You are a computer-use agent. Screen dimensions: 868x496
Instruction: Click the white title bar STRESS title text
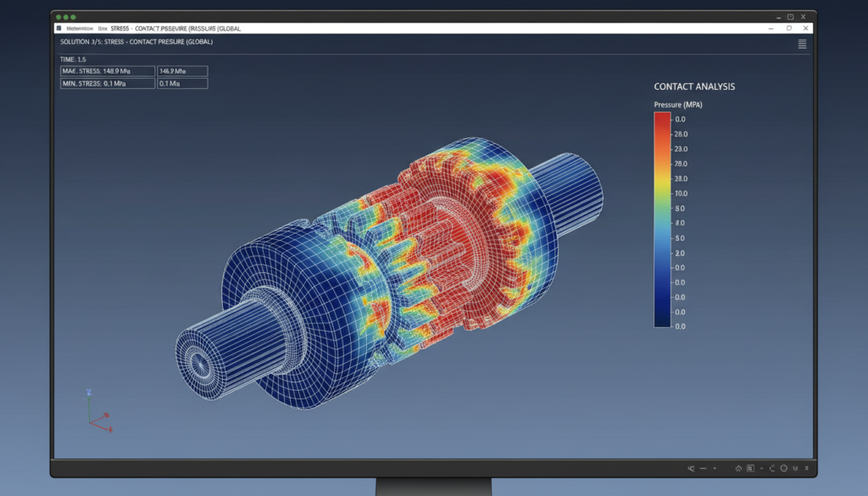175,28
